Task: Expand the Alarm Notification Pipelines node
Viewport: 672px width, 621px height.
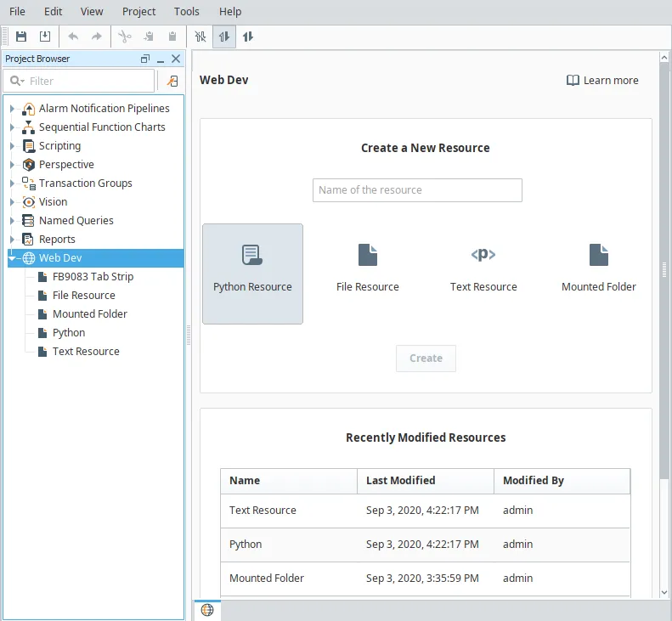Action: [x=12, y=109]
